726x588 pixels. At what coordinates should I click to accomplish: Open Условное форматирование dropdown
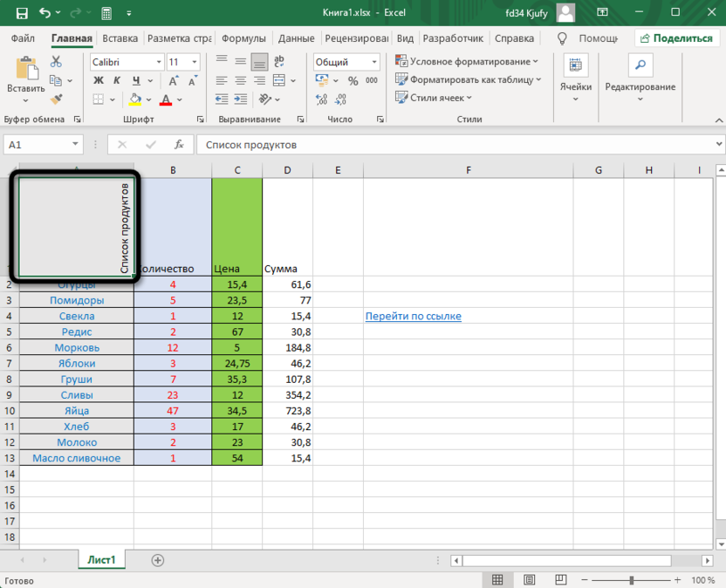[467, 62]
